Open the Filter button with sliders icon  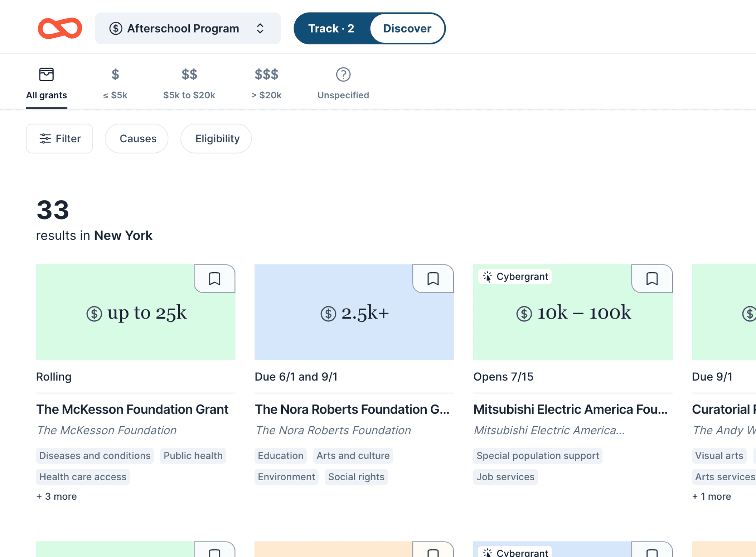pyautogui.click(x=59, y=139)
